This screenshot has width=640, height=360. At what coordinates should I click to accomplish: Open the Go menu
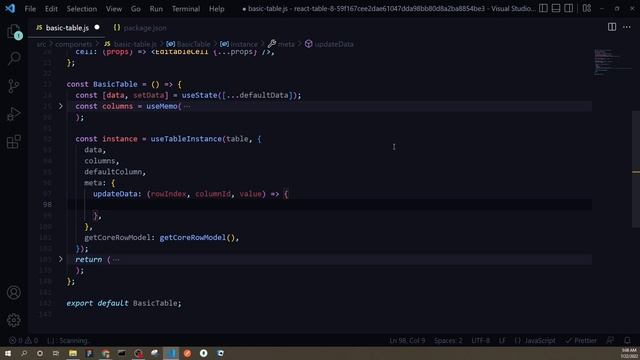136,9
